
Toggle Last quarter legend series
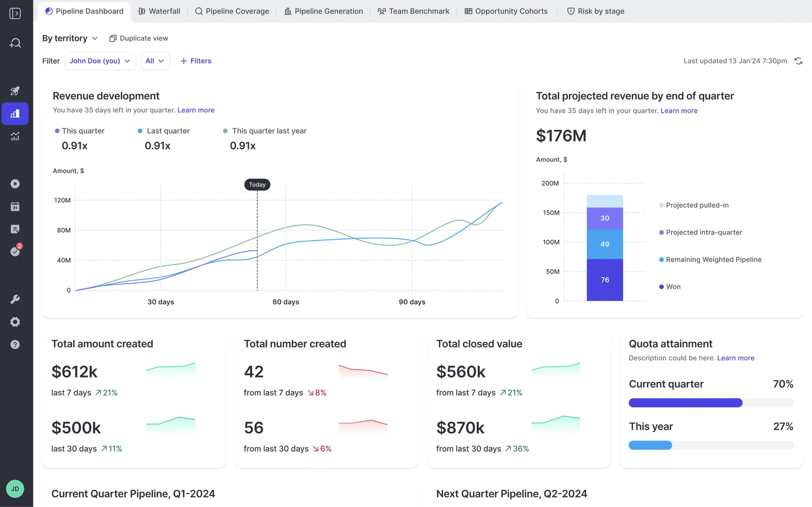tap(163, 131)
